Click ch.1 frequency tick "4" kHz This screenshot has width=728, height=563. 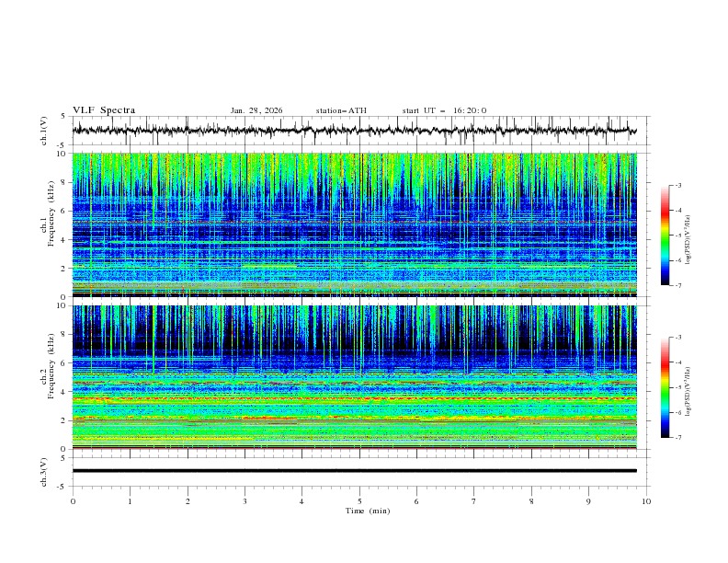(63, 240)
